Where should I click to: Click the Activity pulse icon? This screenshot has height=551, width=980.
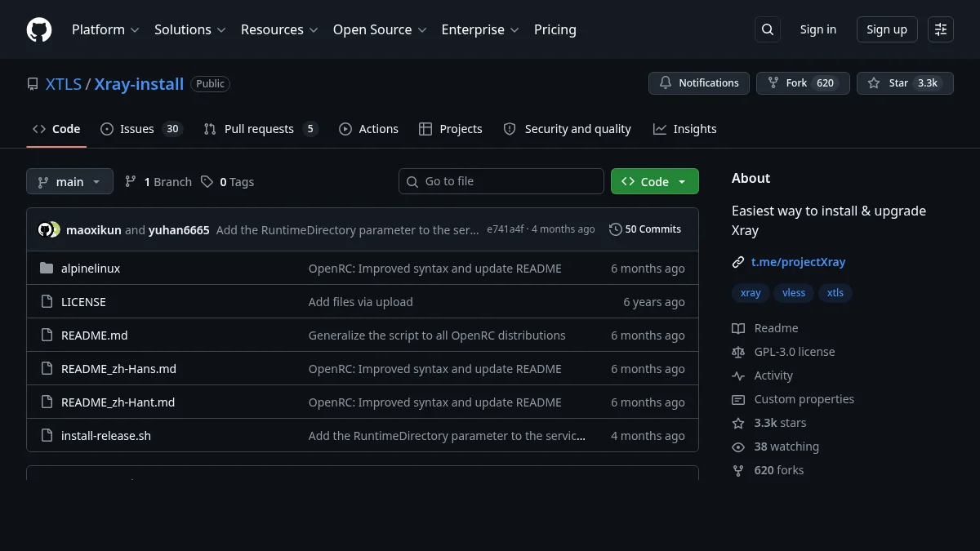pyautogui.click(x=738, y=375)
